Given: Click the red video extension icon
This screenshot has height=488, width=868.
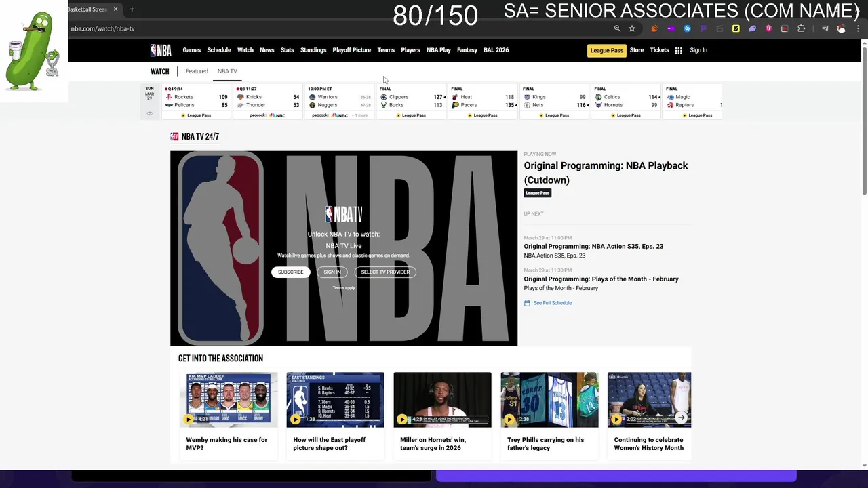Looking at the screenshot, I should (x=785, y=28).
